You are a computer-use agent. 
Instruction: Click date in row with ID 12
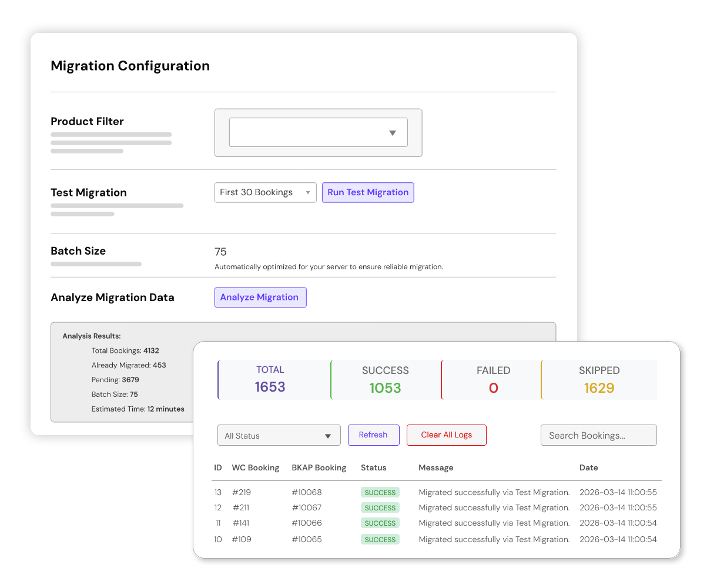(618, 507)
